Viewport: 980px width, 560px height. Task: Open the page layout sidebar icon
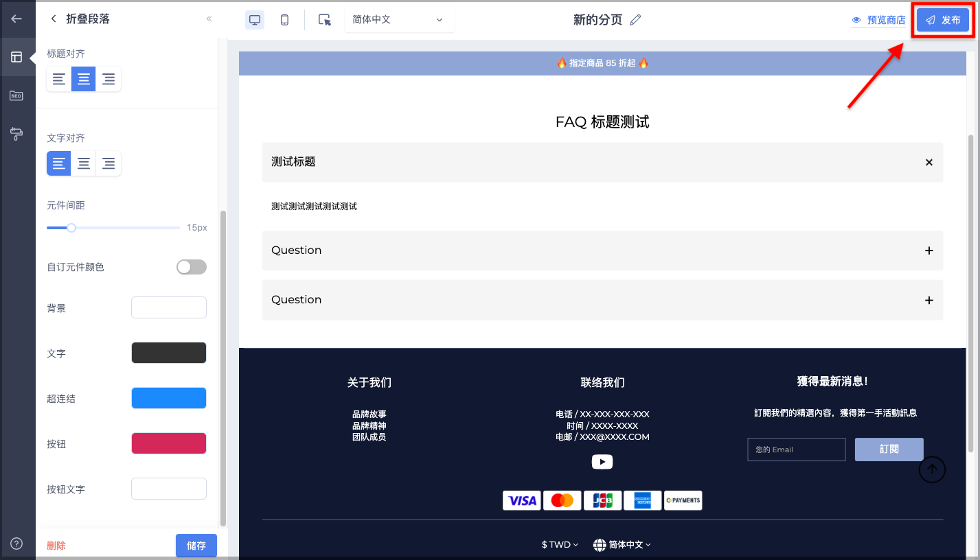pos(16,57)
